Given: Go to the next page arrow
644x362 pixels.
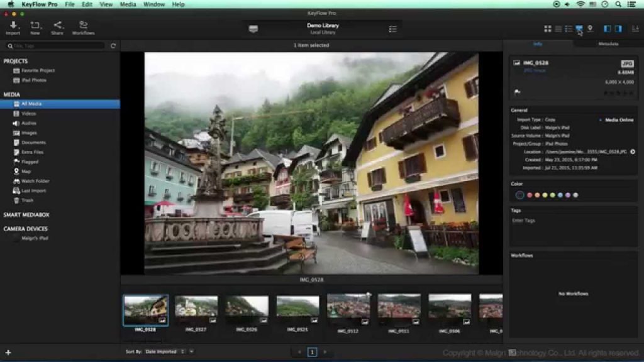Looking at the screenshot, I should pos(325,352).
